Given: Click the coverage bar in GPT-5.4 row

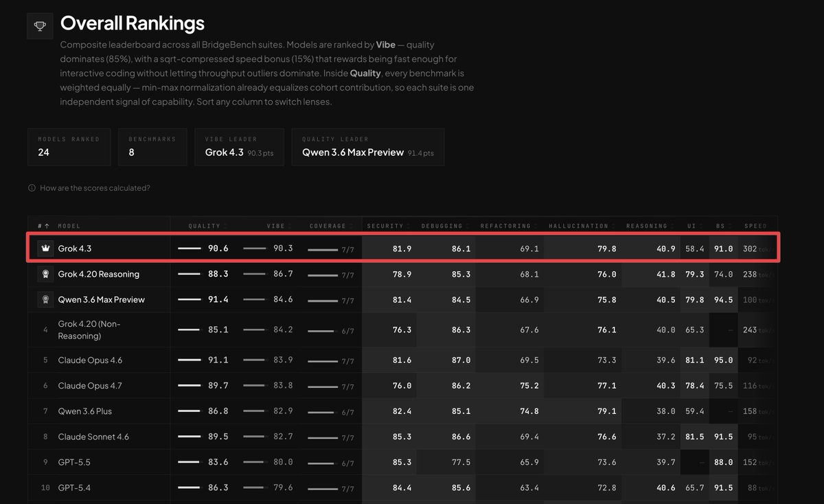Looking at the screenshot, I should point(323,488).
